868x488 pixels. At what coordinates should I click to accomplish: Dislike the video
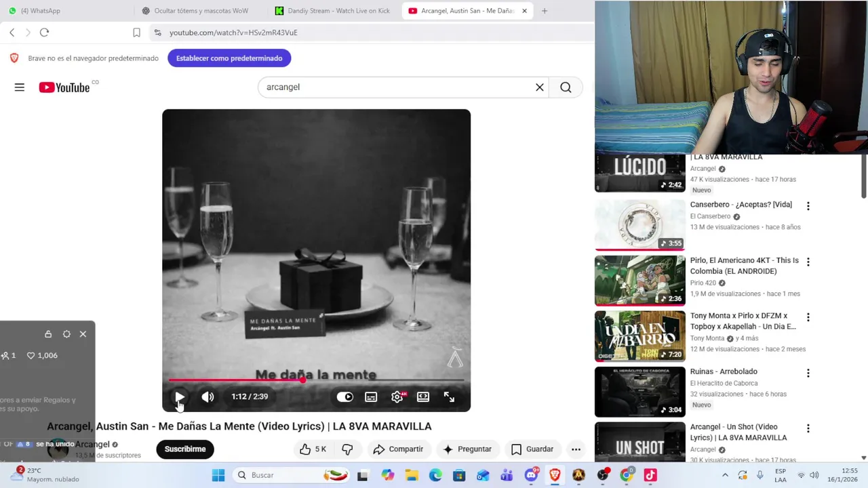[347, 449]
